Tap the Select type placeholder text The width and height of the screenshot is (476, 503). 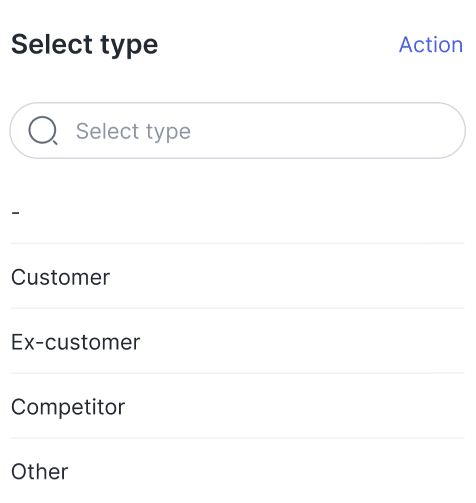coord(133,131)
